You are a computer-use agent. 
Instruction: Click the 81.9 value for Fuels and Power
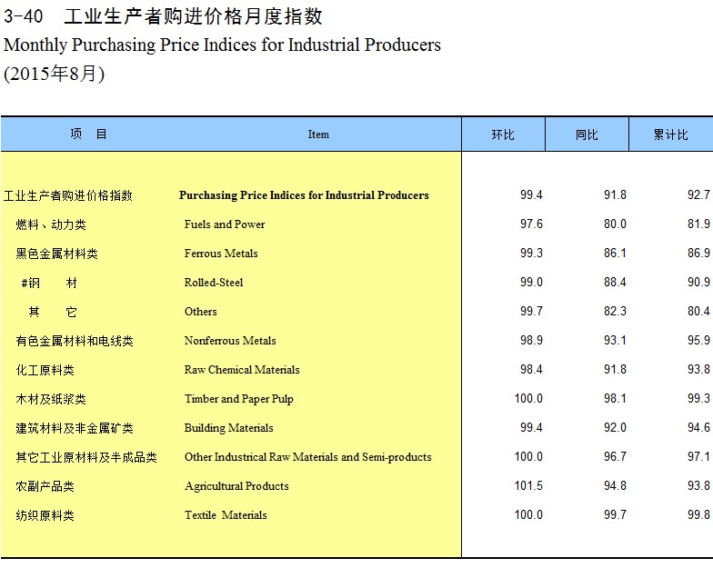point(698,224)
